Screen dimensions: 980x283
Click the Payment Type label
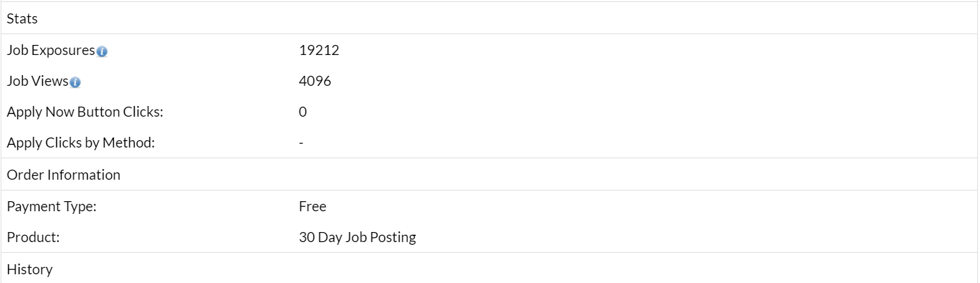52,207
